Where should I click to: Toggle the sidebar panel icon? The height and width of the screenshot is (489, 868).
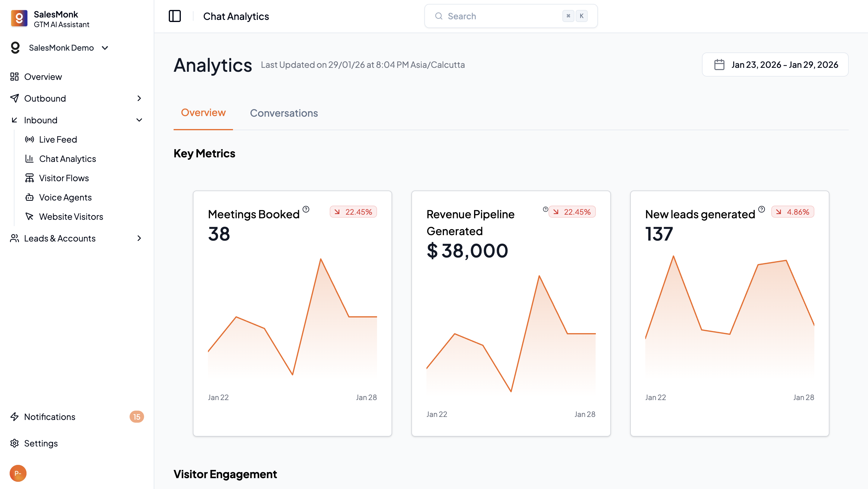coord(175,16)
